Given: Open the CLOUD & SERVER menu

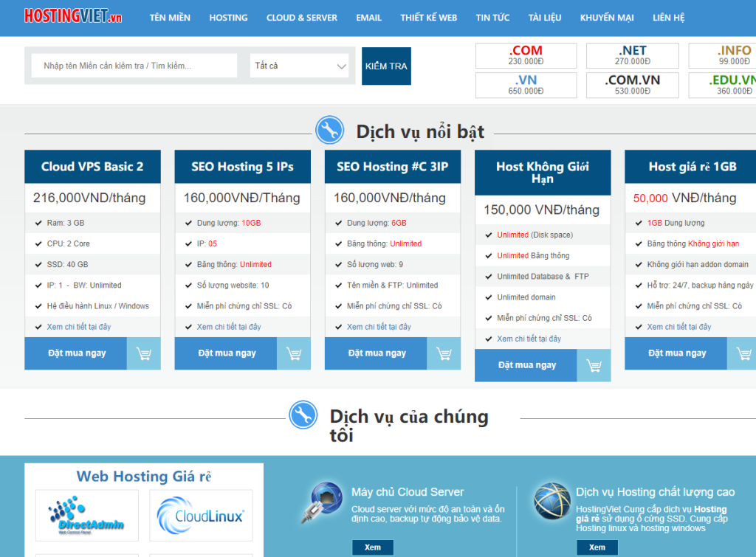Looking at the screenshot, I should (x=302, y=18).
